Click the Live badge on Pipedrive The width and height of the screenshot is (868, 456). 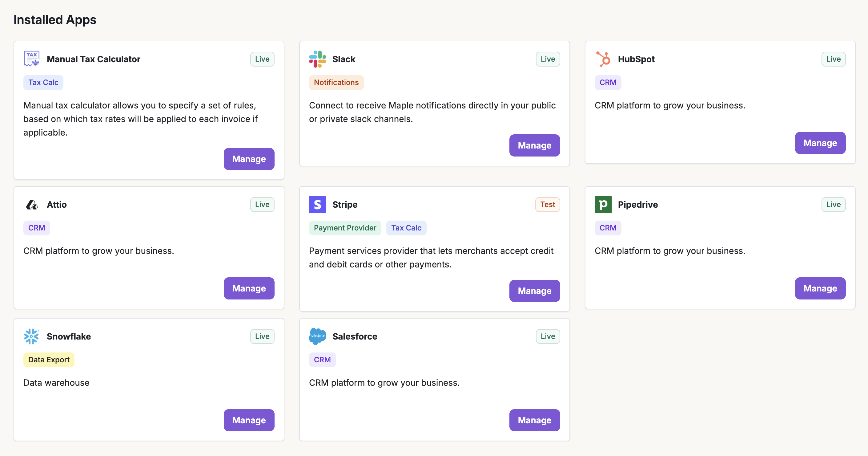[833, 204]
